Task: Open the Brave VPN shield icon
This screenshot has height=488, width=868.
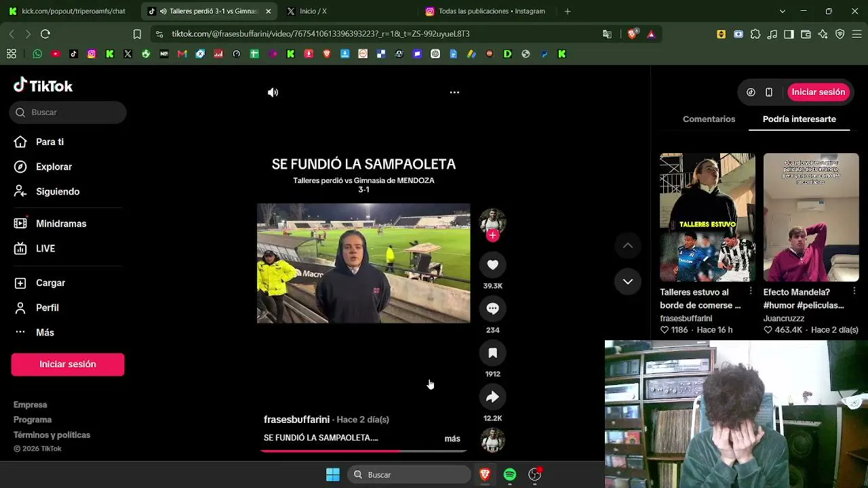Action: point(840,34)
